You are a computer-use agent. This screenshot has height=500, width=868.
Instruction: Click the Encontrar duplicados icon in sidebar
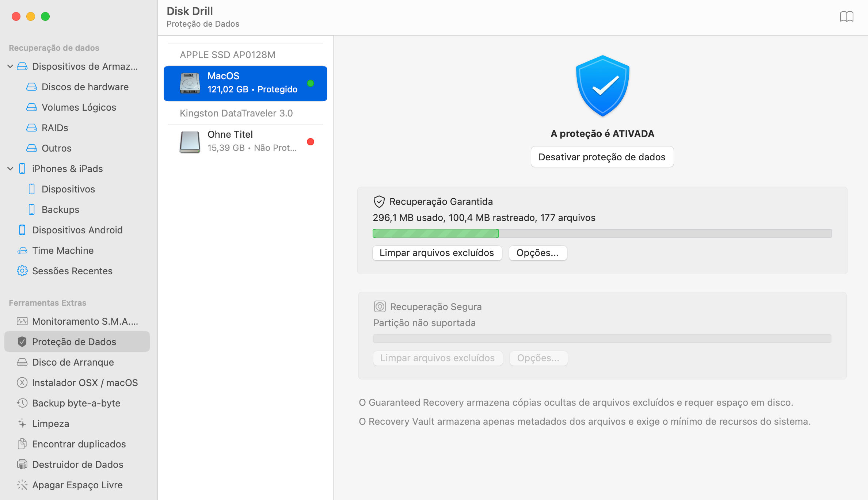[x=22, y=444]
